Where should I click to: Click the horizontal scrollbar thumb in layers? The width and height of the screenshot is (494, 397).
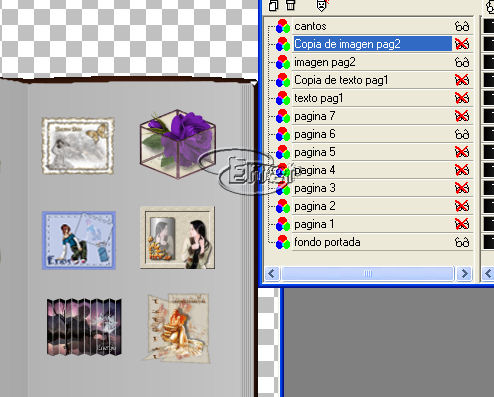[368, 274]
